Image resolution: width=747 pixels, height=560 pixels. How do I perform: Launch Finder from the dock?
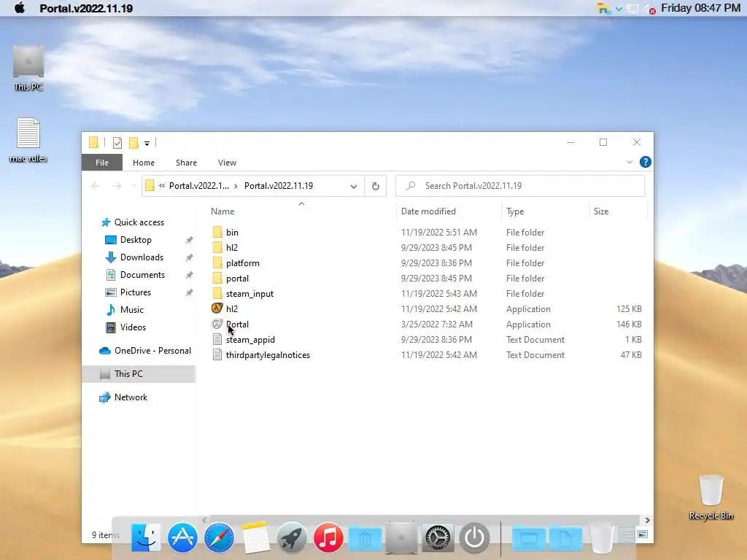(146, 537)
